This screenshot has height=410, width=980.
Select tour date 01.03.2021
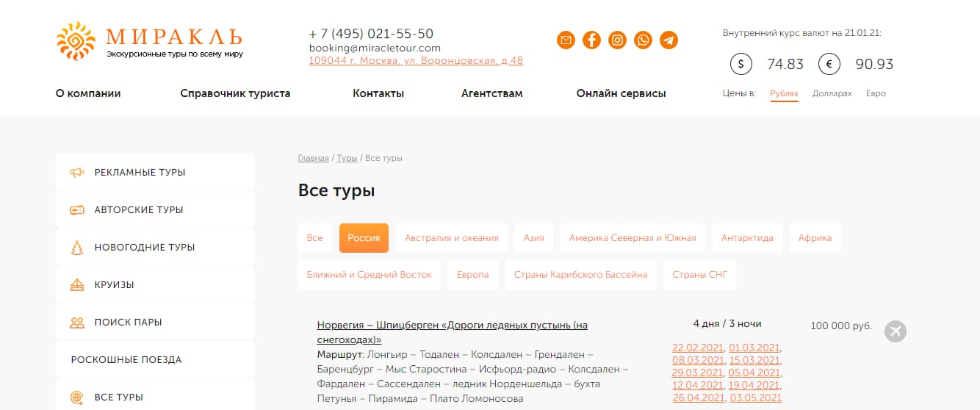(x=754, y=348)
